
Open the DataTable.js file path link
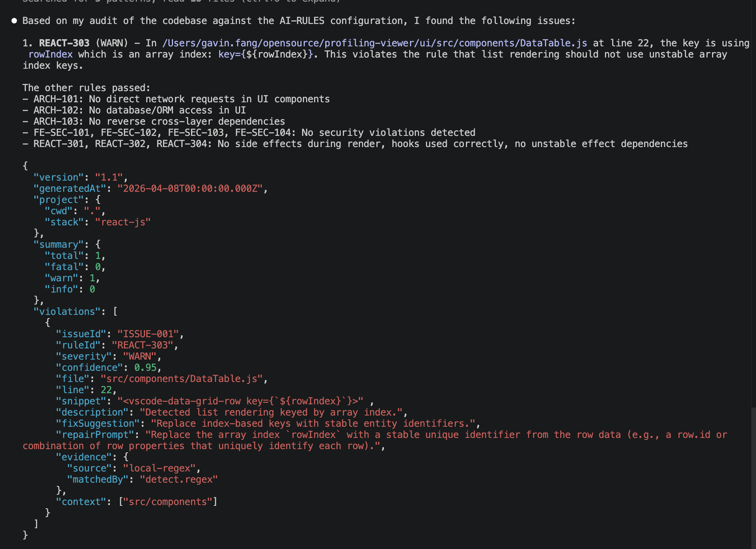tap(374, 43)
